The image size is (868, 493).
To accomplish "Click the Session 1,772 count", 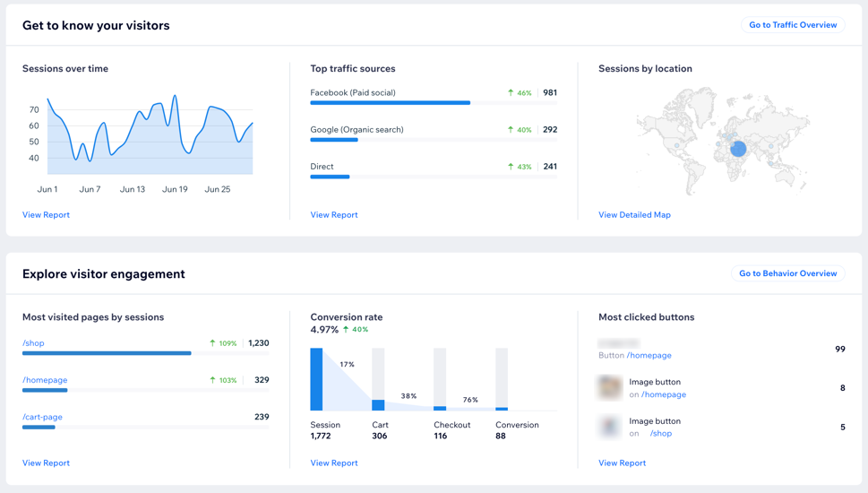I will (x=321, y=436).
